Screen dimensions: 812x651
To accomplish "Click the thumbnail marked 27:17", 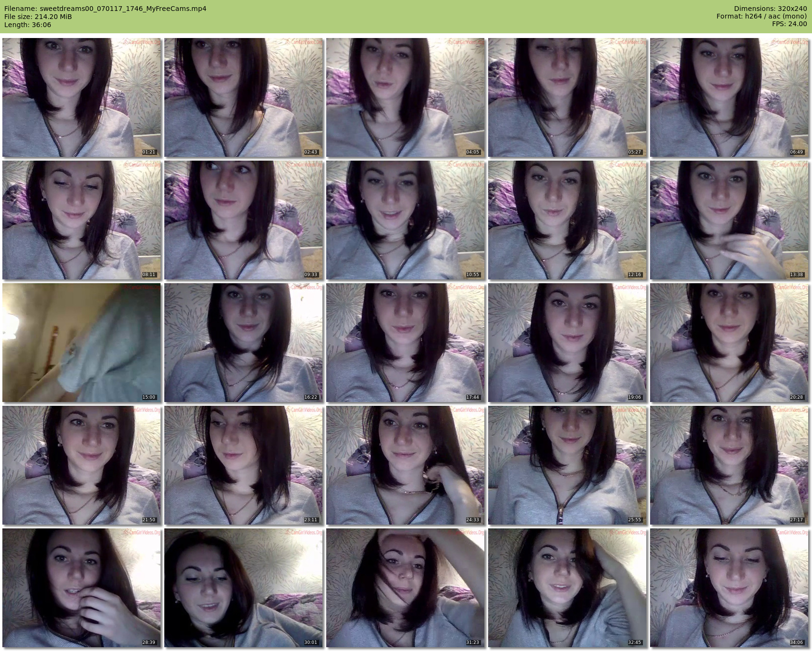I will click(x=729, y=465).
